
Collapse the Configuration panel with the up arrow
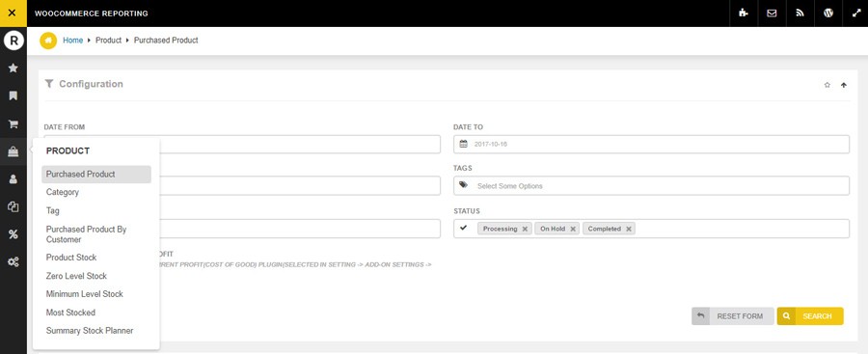tap(844, 85)
